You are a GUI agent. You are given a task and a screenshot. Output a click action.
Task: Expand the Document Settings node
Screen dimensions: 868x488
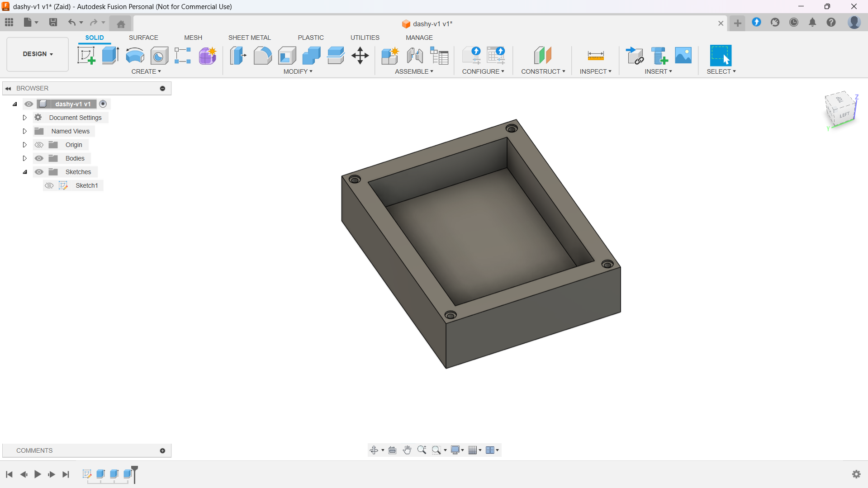click(25, 118)
